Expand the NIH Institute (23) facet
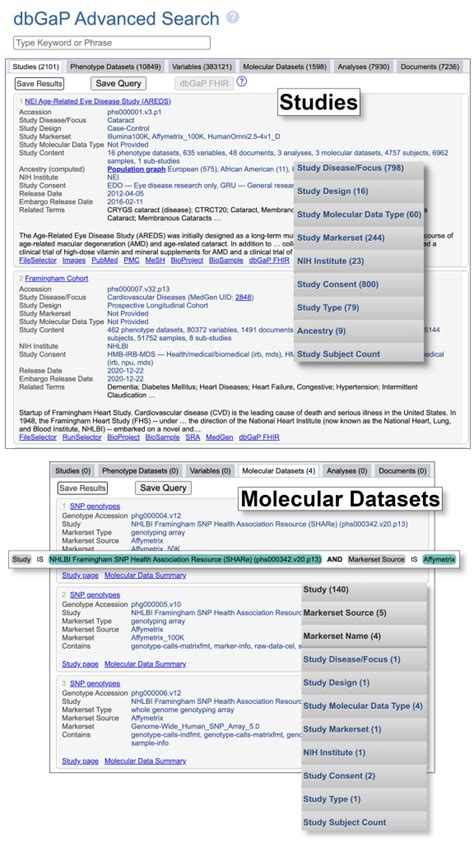Screen dimensions: 474x842 point(359,261)
